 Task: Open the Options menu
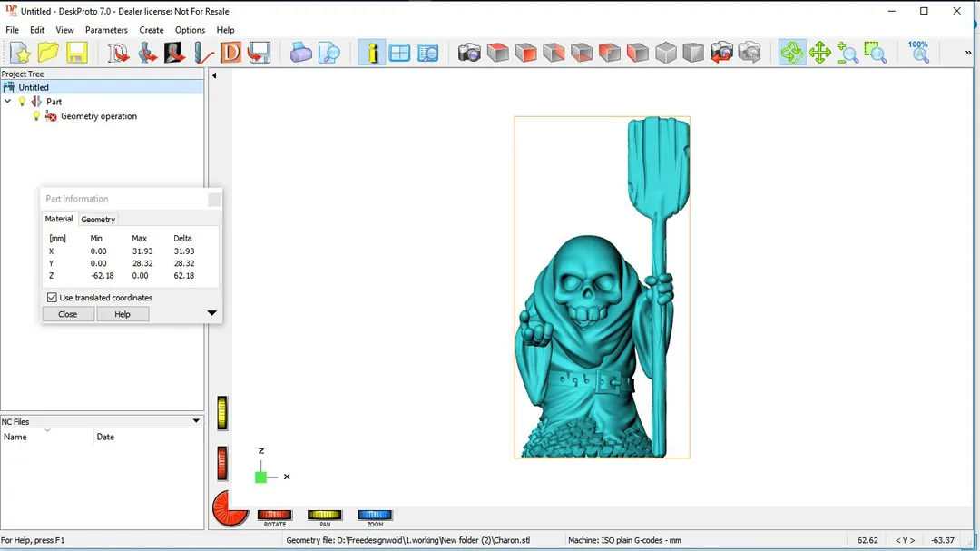point(190,30)
